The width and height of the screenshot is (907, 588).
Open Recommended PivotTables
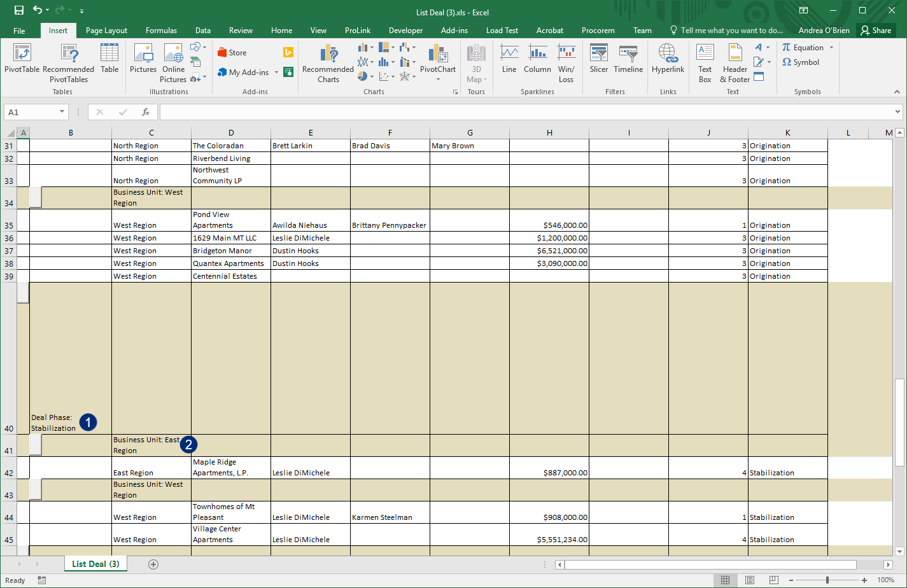pyautogui.click(x=68, y=62)
